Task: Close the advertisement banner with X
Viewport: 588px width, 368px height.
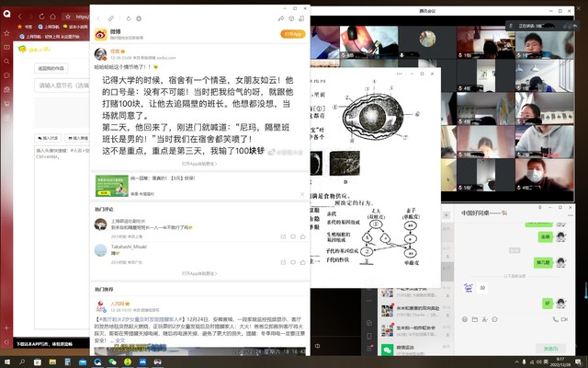Action: (x=302, y=194)
